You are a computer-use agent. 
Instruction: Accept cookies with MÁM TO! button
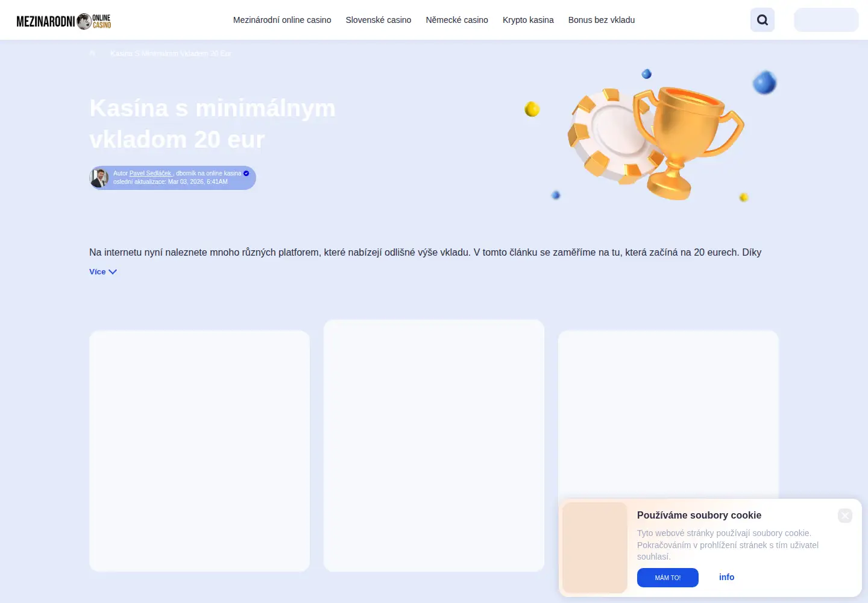668,578
